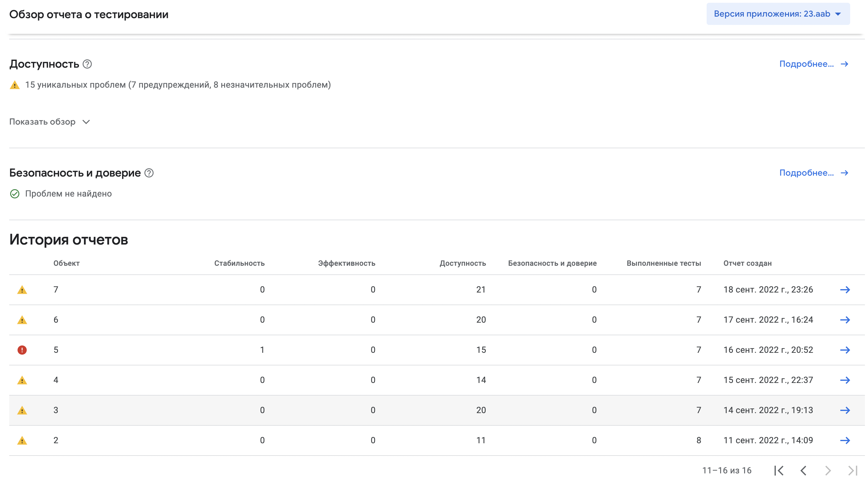The image size is (868, 486).
Task: Select date 15 сент. 2022 г., 22:37
Action: point(768,380)
